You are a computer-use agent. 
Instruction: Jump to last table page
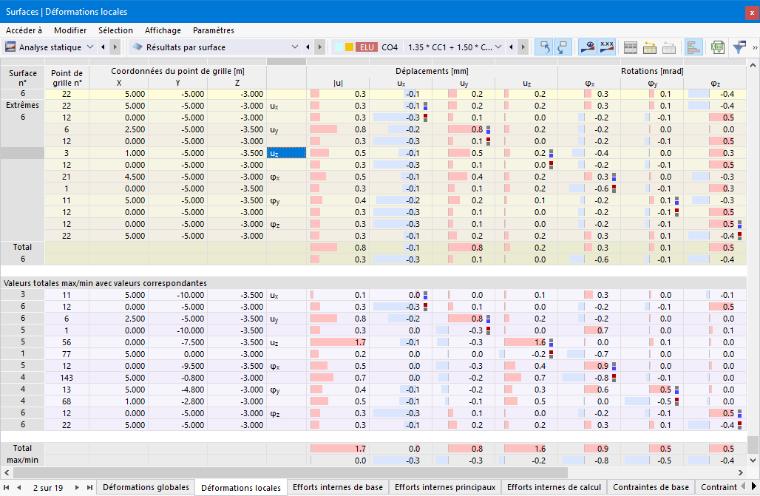[90, 487]
